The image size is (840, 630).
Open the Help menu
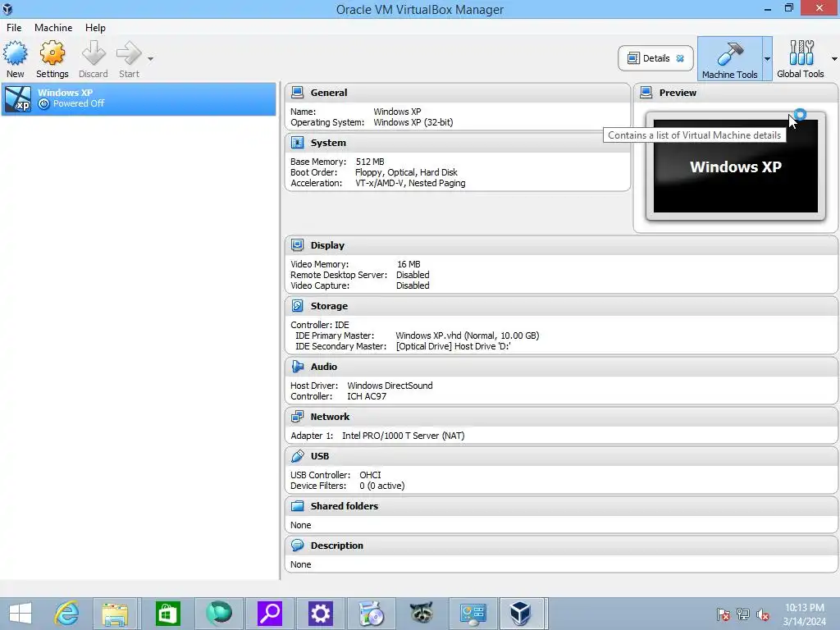[x=95, y=27]
